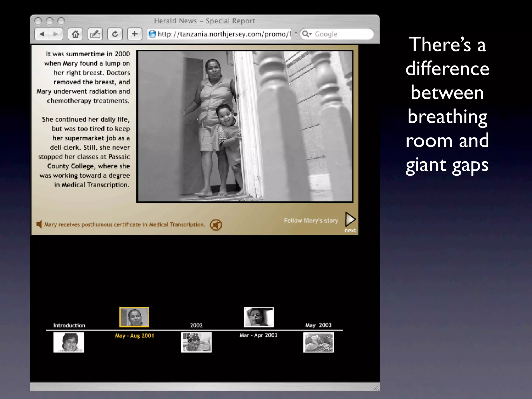
Task: Click the Introduction timeline label
Action: tap(69, 325)
